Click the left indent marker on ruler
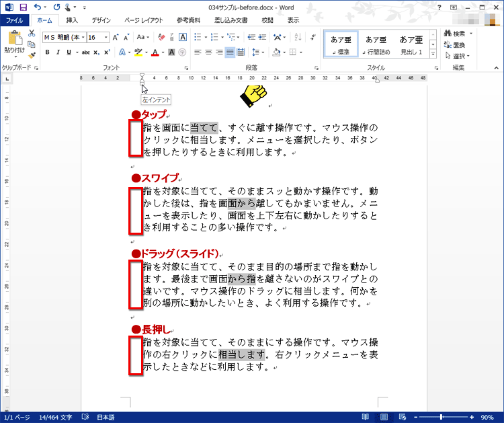Image resolution: width=504 pixels, height=423 pixels. coord(142,83)
